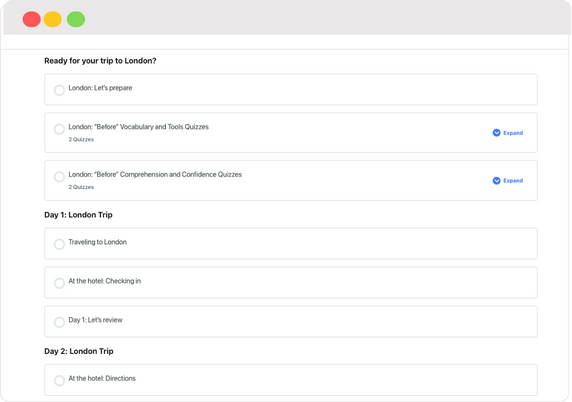This screenshot has height=402, width=572.
Task: Open the Day 1: Let's review lesson
Action: coord(96,320)
